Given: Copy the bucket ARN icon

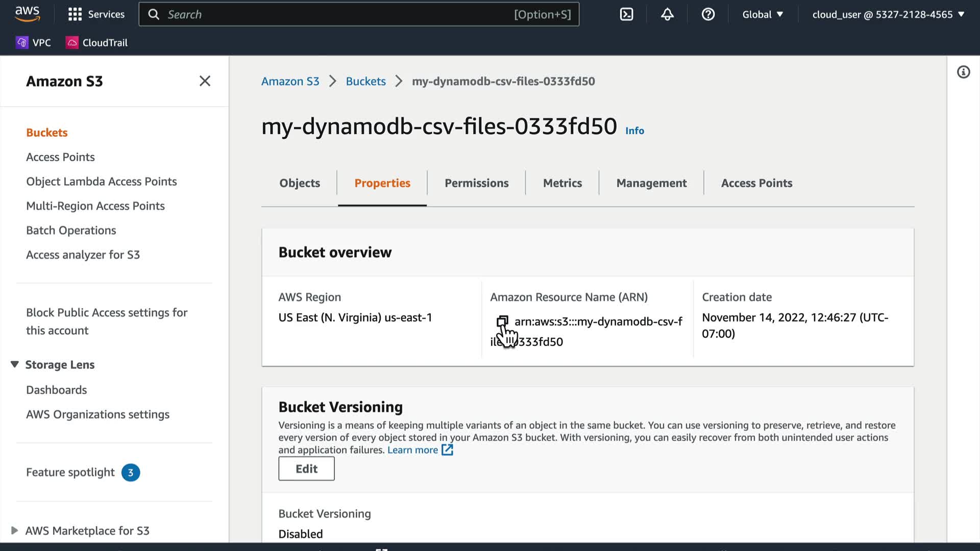Looking at the screenshot, I should (502, 321).
